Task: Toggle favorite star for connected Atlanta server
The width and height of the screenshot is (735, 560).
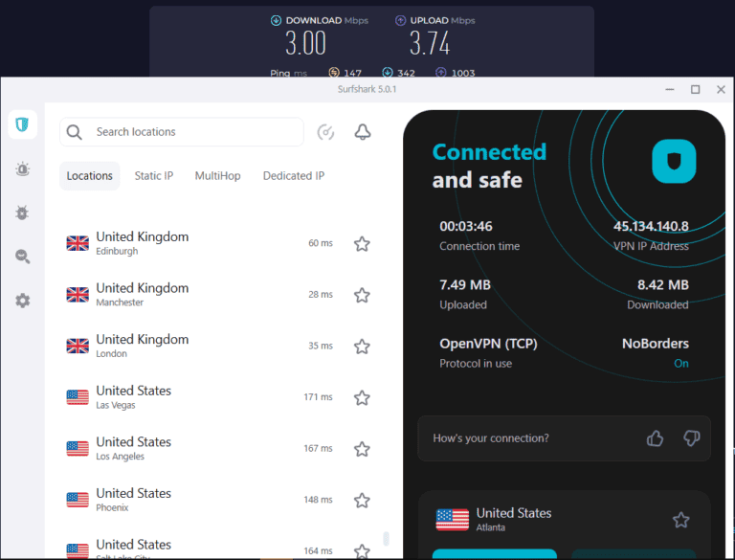Action: click(680, 520)
